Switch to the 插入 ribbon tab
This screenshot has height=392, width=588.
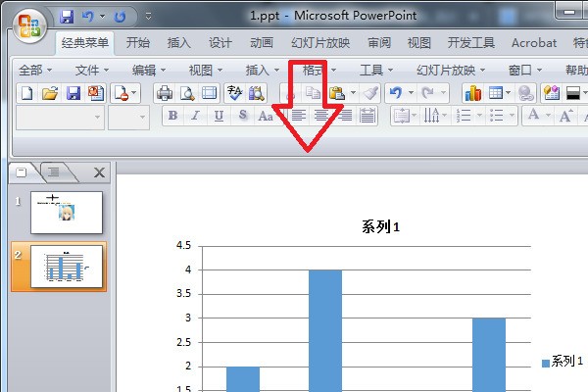pyautogui.click(x=179, y=43)
